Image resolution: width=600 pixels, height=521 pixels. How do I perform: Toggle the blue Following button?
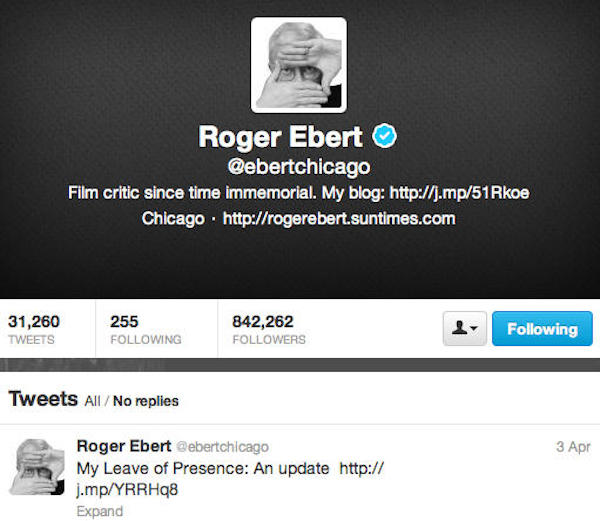click(542, 329)
